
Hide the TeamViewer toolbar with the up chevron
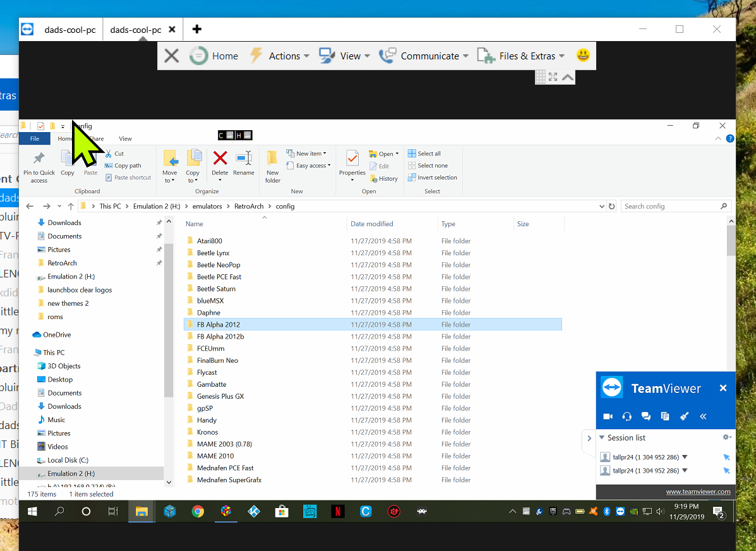[x=568, y=76]
